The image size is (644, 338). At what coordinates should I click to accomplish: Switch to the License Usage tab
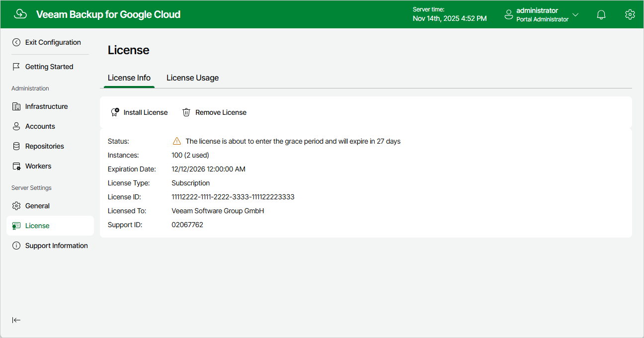pos(193,78)
